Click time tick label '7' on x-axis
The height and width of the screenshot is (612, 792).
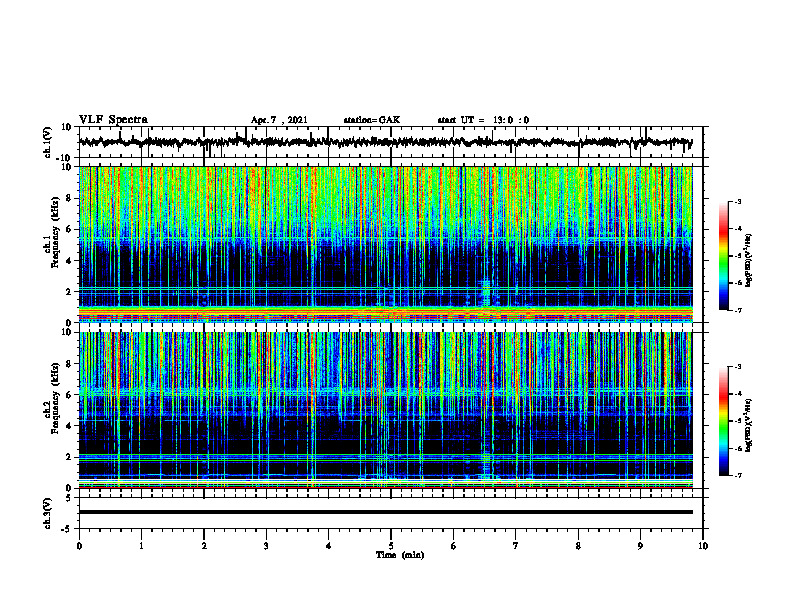click(x=516, y=546)
